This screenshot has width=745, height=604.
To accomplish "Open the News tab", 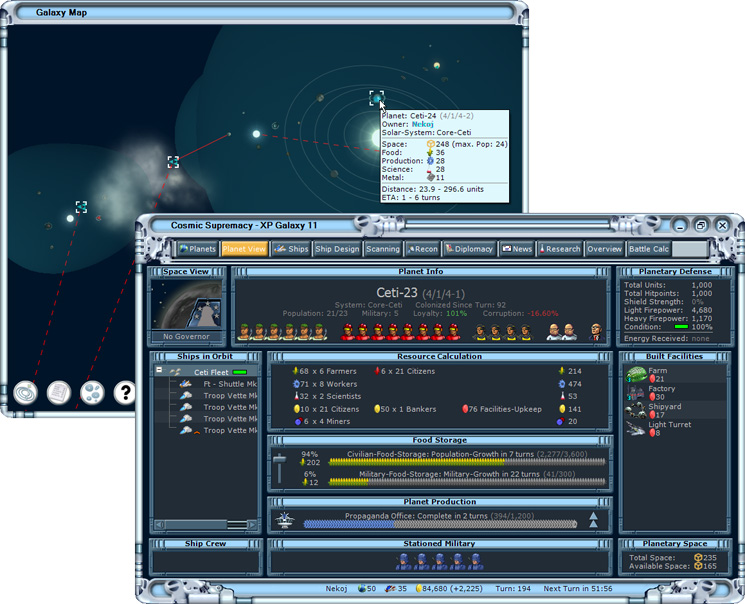I will click(x=517, y=249).
